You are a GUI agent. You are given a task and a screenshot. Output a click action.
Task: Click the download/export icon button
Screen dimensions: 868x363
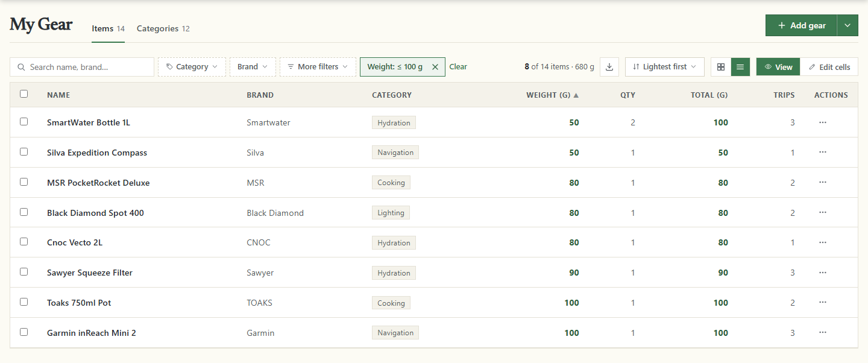pyautogui.click(x=609, y=67)
